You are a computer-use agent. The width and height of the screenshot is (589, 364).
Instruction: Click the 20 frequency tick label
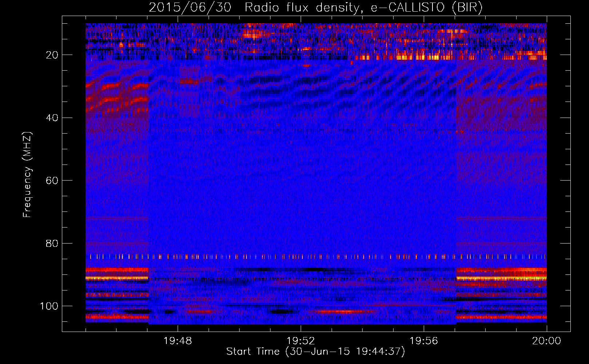point(52,55)
